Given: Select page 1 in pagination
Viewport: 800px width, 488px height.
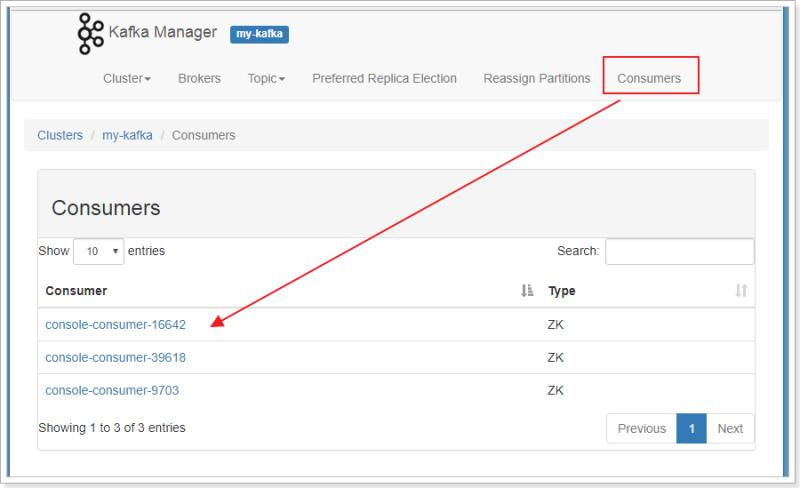Looking at the screenshot, I should click(691, 428).
